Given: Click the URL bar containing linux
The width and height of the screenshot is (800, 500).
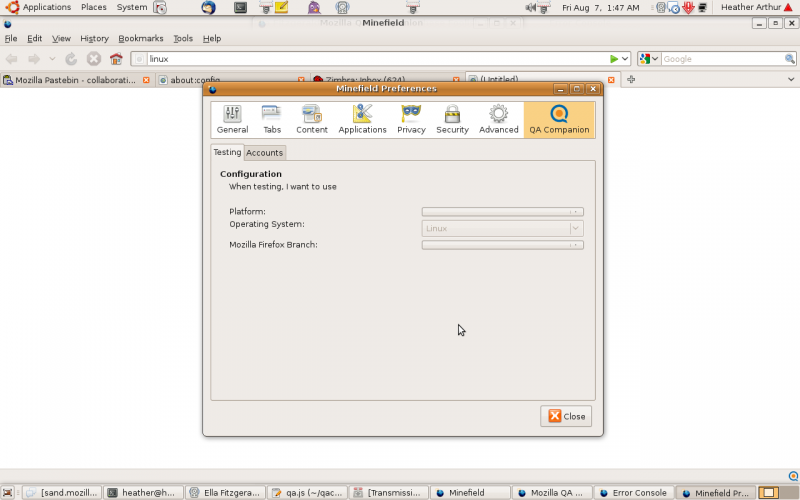Looking at the screenshot, I should [377, 59].
